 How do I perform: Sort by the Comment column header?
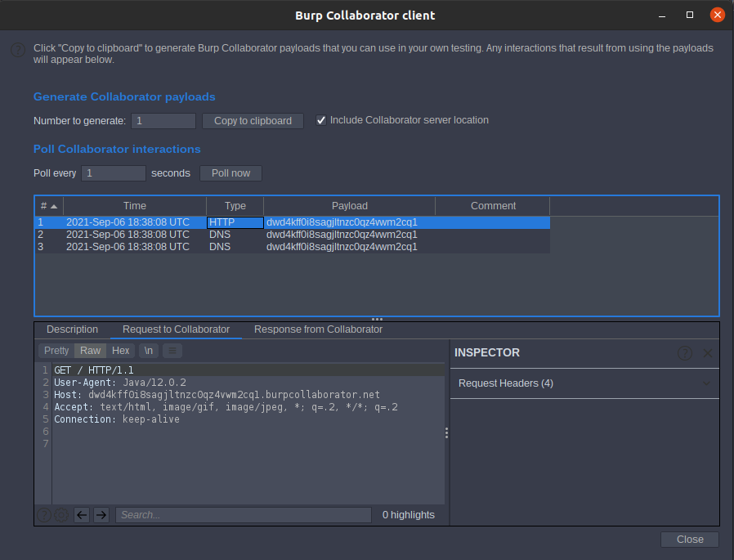[493, 206]
